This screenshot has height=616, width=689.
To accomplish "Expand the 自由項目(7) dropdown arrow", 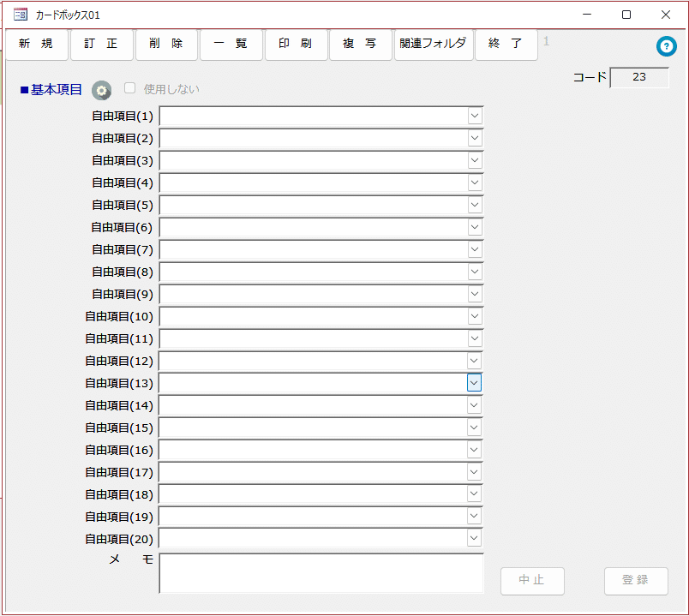I will [475, 249].
